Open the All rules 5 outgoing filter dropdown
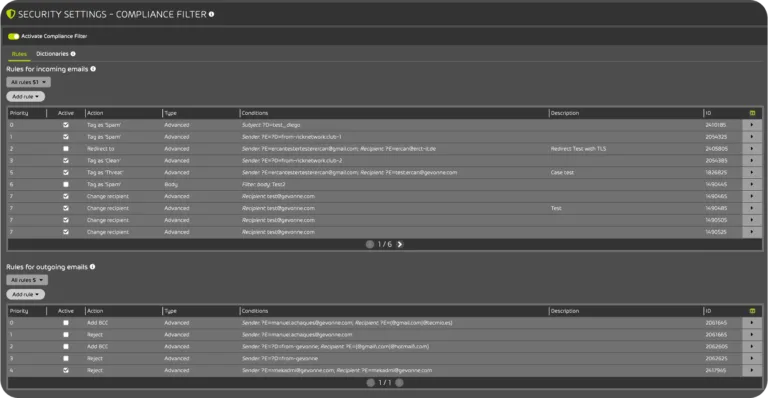This screenshot has height=398, width=768. (27, 280)
